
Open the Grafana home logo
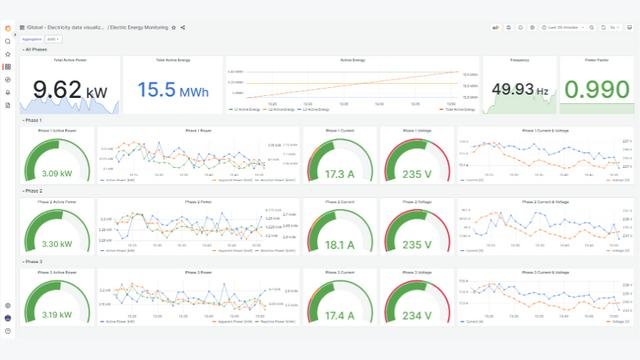pos(8,28)
